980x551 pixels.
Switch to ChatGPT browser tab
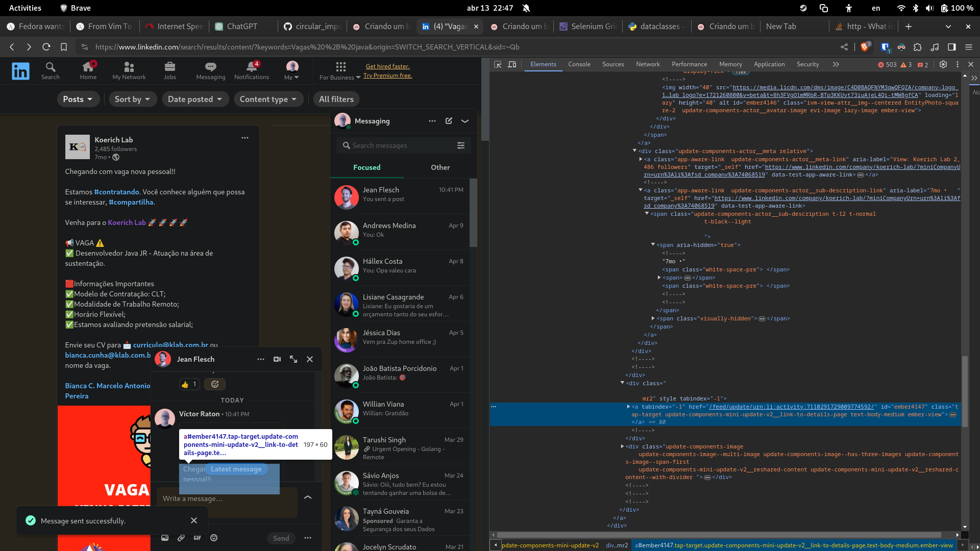click(242, 27)
